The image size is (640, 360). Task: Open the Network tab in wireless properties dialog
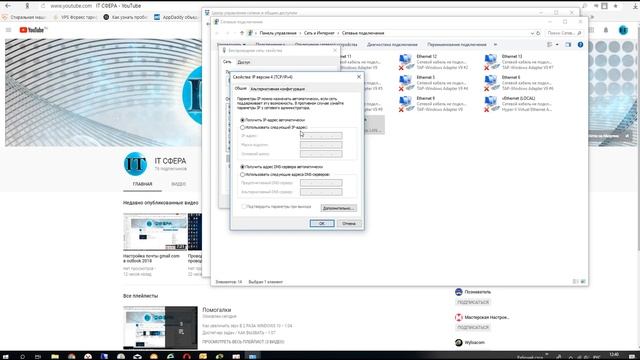(x=227, y=62)
